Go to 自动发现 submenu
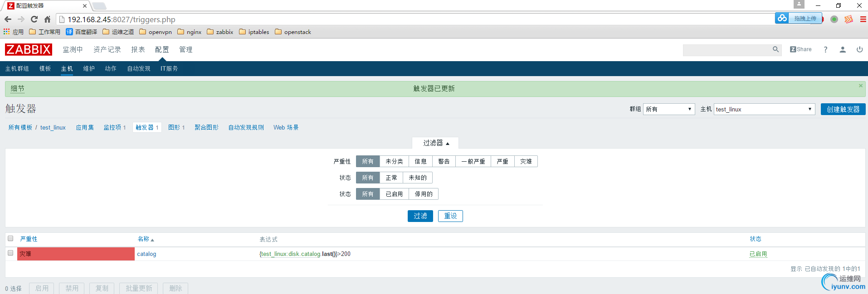Screen dimensions: 868x294 click(x=138, y=68)
